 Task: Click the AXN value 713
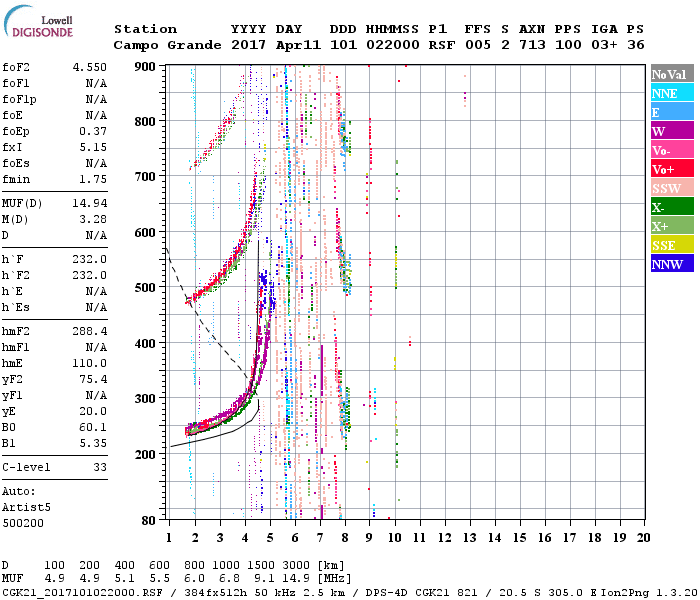[532, 45]
